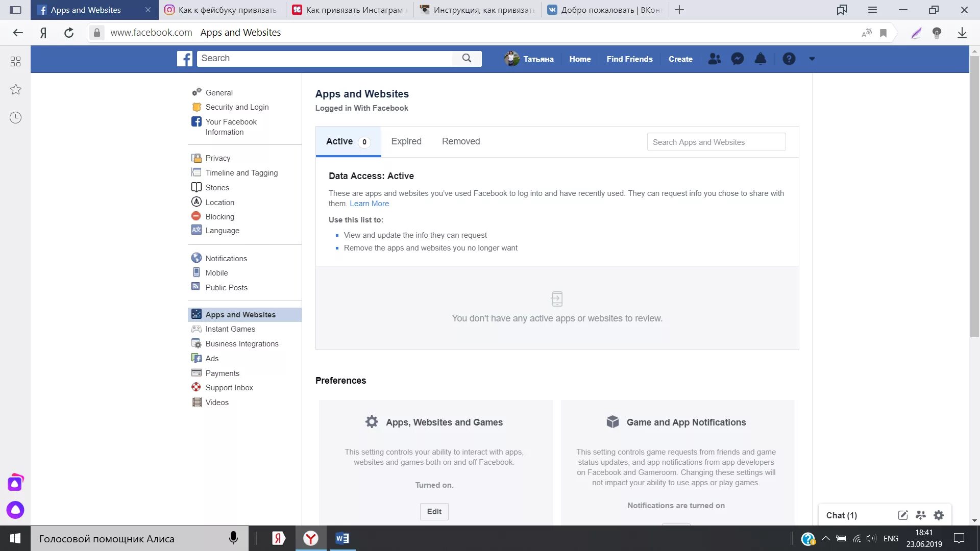Screen dimensions: 980x551
Task: Open Friend Requests icon
Action: (715, 59)
